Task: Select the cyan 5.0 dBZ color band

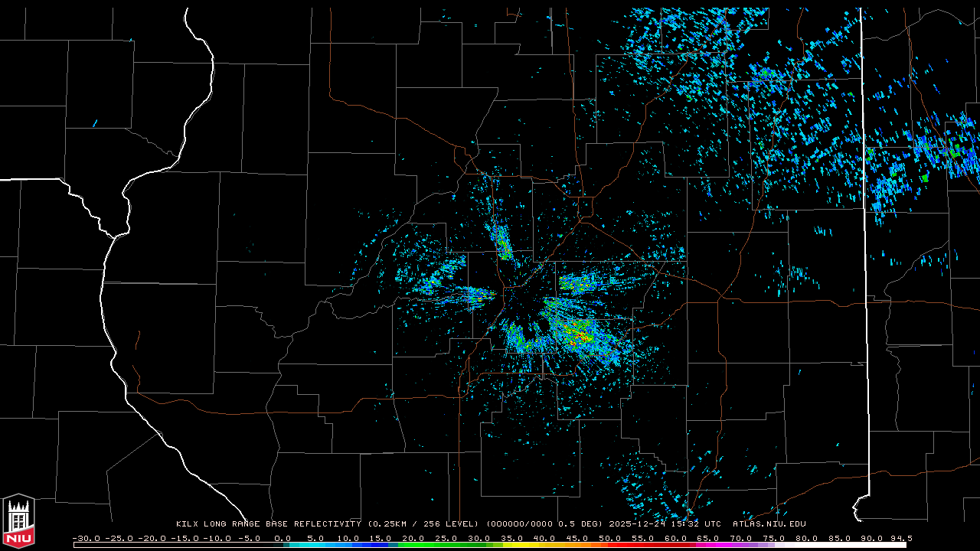Action: pyautogui.click(x=315, y=545)
